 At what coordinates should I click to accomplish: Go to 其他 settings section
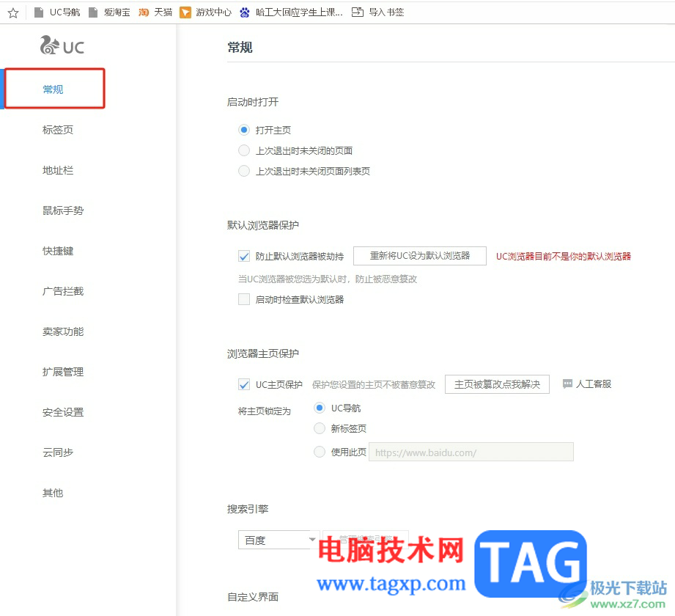pyautogui.click(x=53, y=493)
